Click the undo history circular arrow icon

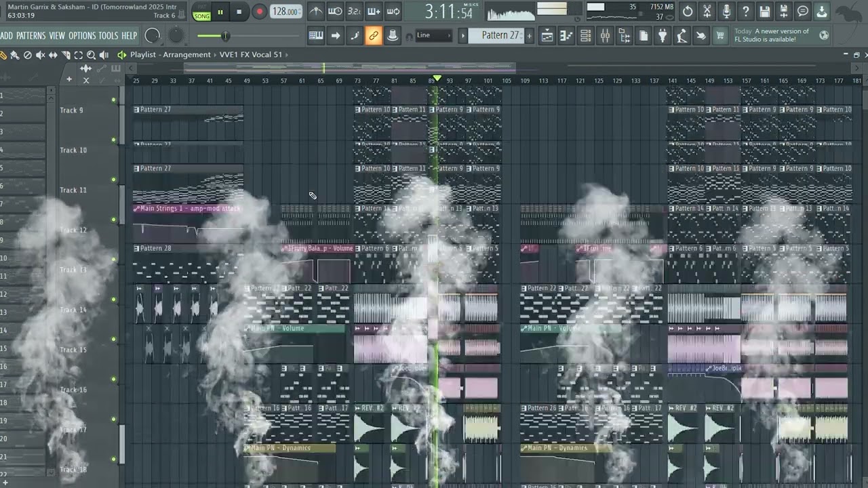click(x=688, y=12)
